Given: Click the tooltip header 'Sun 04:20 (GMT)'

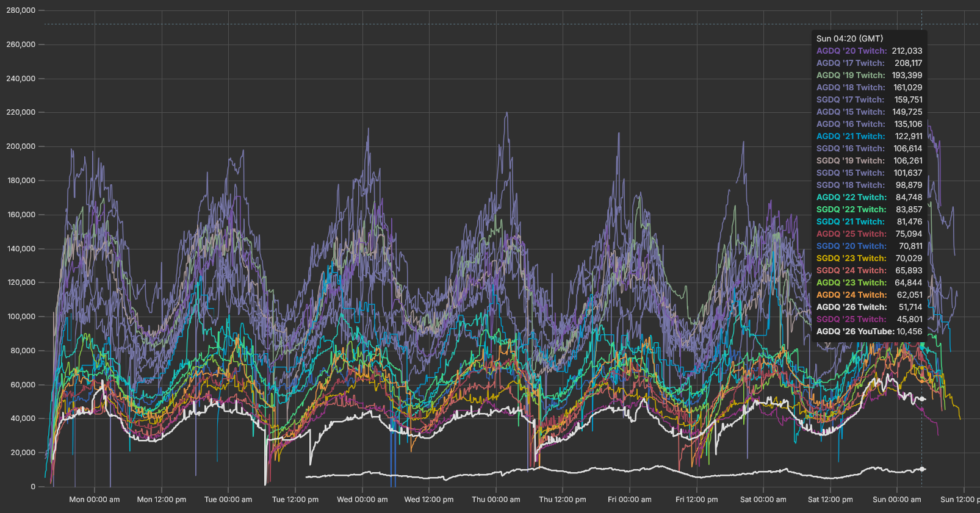Looking at the screenshot, I should [x=849, y=38].
